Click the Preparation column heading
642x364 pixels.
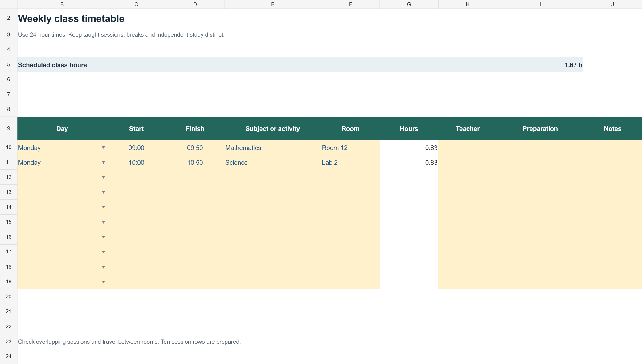(x=540, y=129)
